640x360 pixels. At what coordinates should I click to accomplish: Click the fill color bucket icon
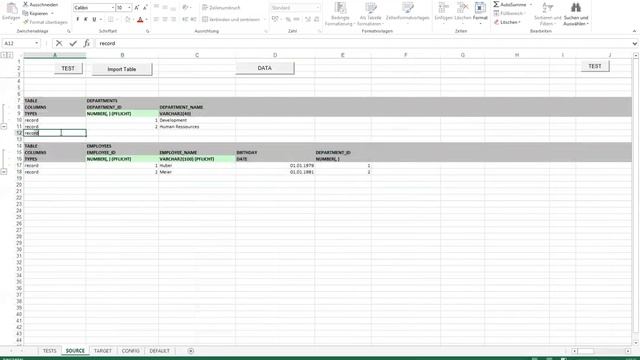(128, 20)
